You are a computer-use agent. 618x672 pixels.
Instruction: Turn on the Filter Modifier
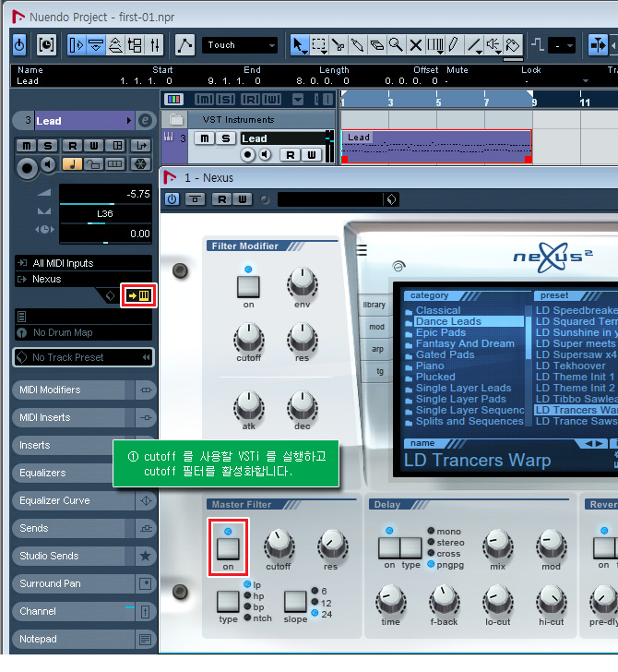[x=248, y=286]
